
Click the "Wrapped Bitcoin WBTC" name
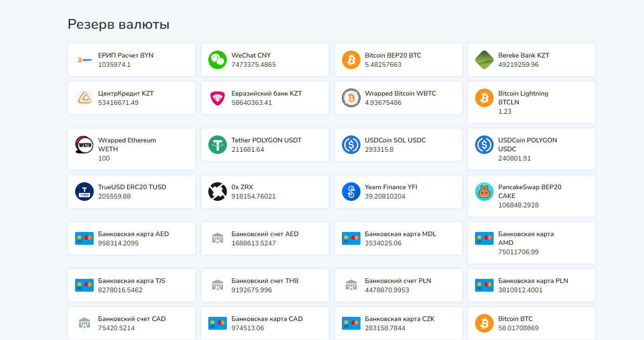(x=400, y=93)
